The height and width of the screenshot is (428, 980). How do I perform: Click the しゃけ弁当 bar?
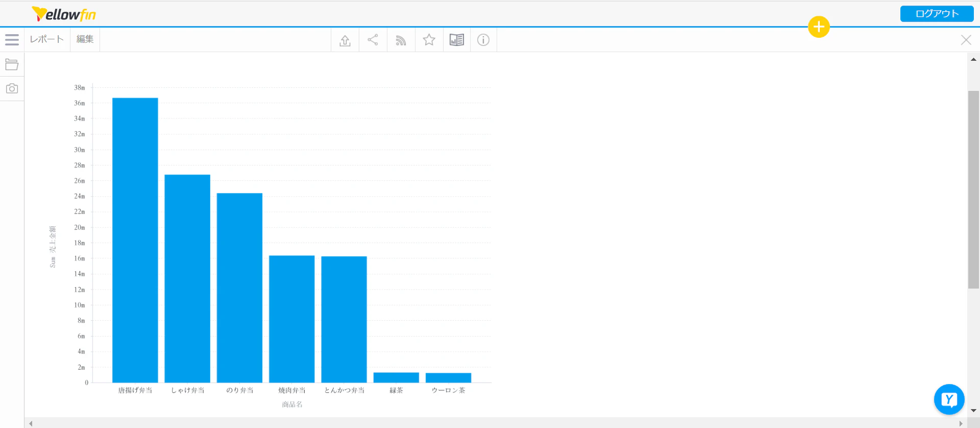click(187, 278)
